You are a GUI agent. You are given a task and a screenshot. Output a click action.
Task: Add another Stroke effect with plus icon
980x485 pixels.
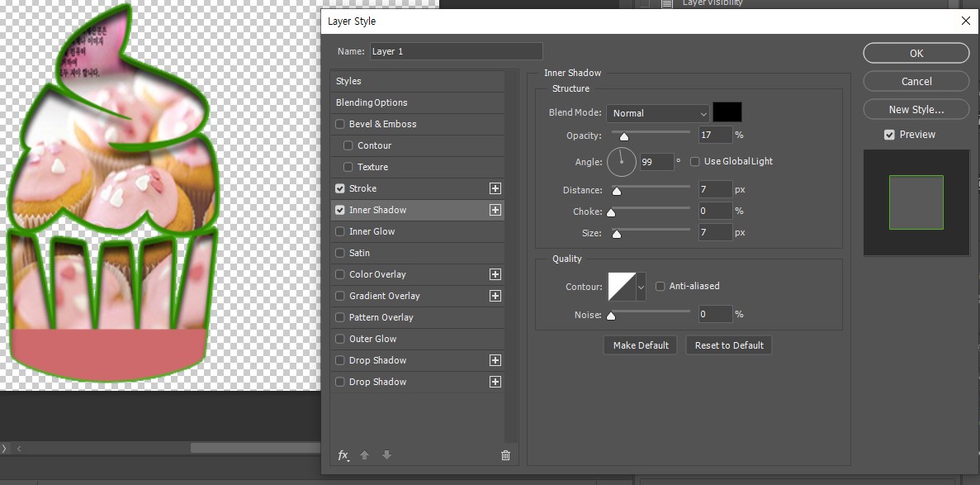[495, 188]
